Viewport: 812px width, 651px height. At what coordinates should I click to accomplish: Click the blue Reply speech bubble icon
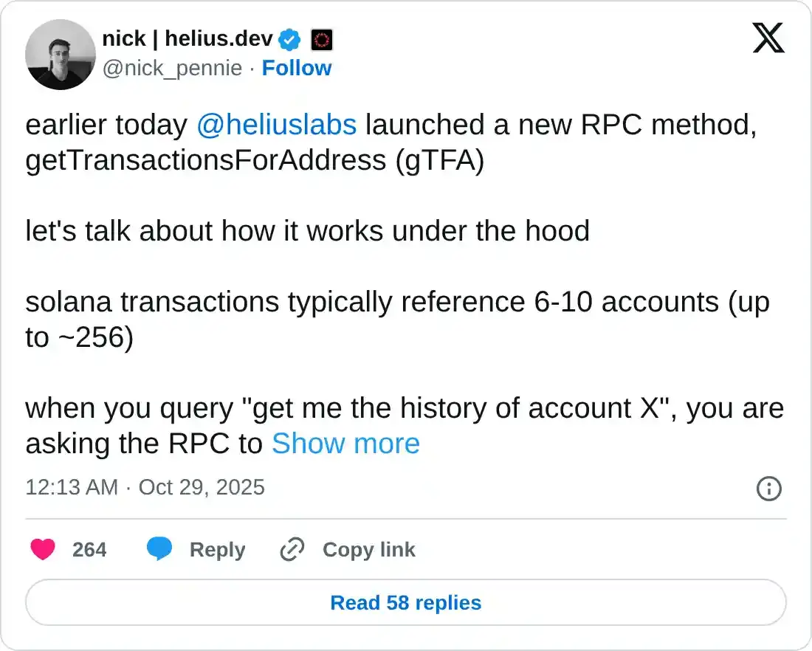(x=161, y=549)
